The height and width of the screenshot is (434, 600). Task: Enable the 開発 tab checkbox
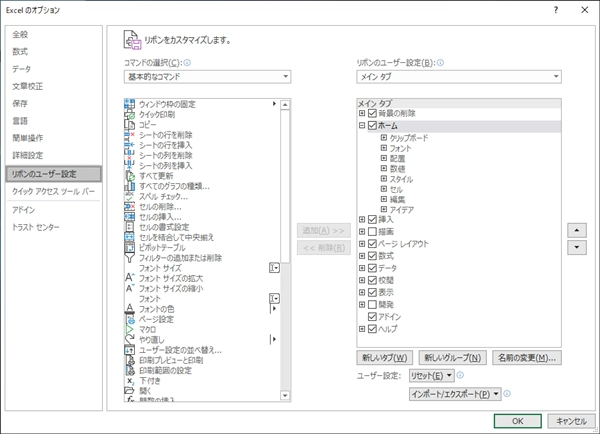tap(372, 305)
